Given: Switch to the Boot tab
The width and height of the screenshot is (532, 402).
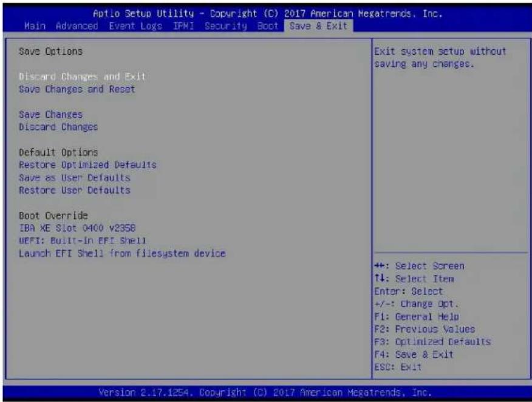Looking at the screenshot, I should (x=268, y=26).
